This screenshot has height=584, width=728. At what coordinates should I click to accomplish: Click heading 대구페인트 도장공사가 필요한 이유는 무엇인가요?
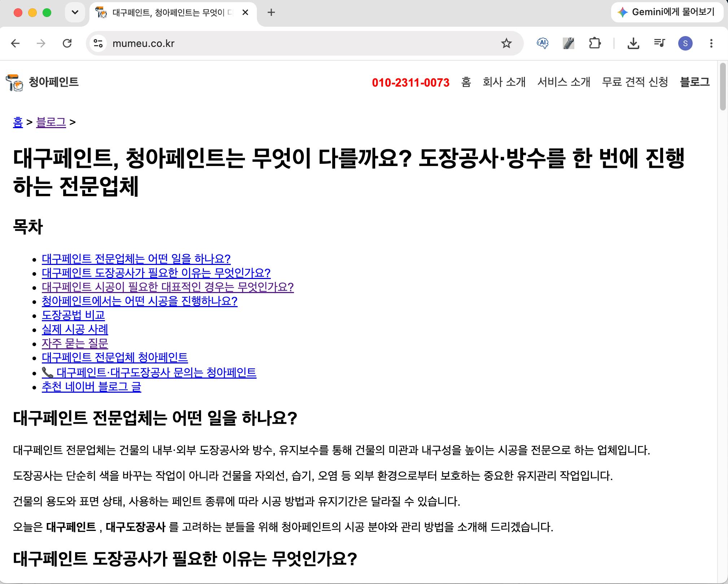pyautogui.click(x=185, y=558)
